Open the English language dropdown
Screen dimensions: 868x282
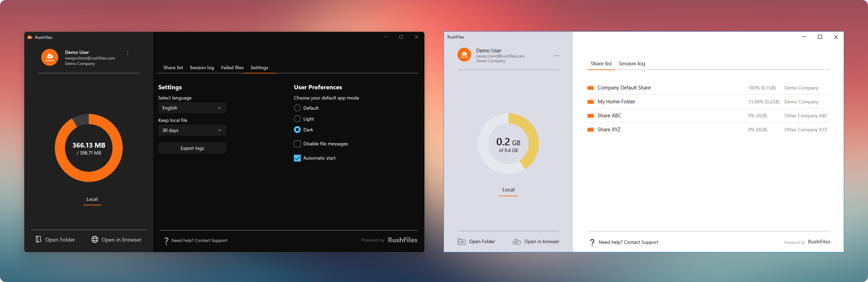point(192,108)
